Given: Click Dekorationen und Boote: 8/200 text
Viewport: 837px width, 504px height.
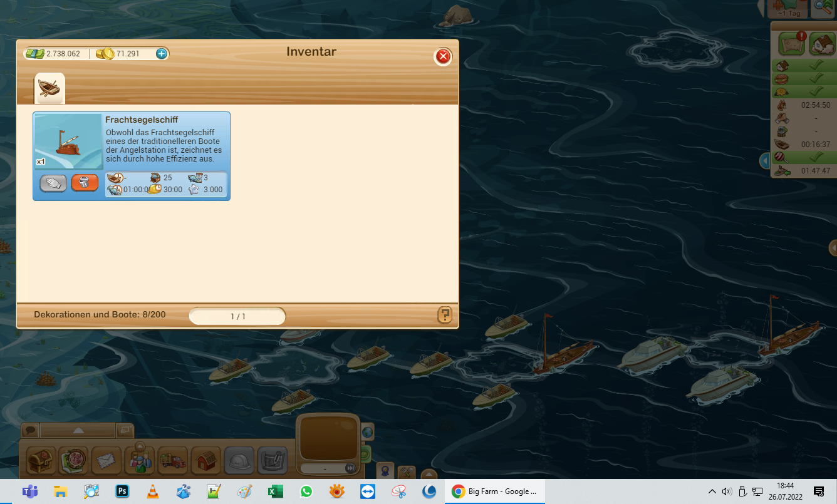Looking at the screenshot, I should (x=100, y=314).
